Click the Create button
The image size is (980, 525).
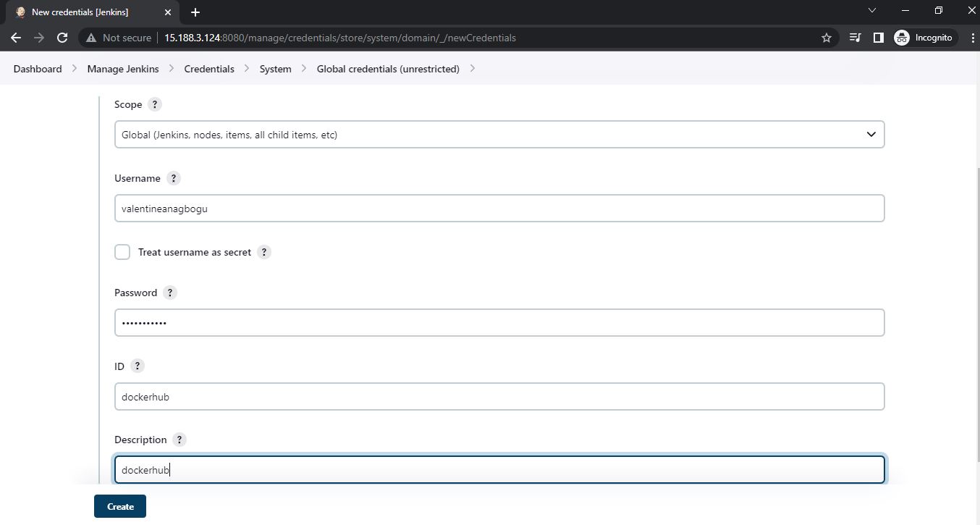coord(119,506)
